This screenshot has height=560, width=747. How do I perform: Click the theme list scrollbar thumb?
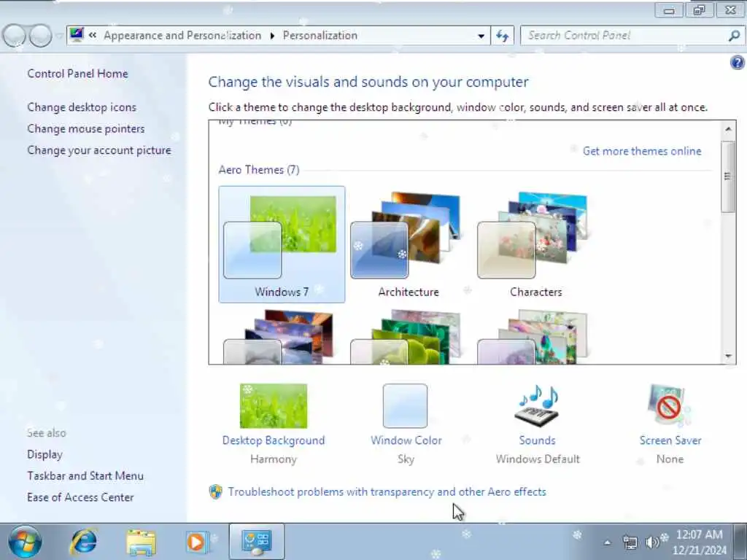728,176
